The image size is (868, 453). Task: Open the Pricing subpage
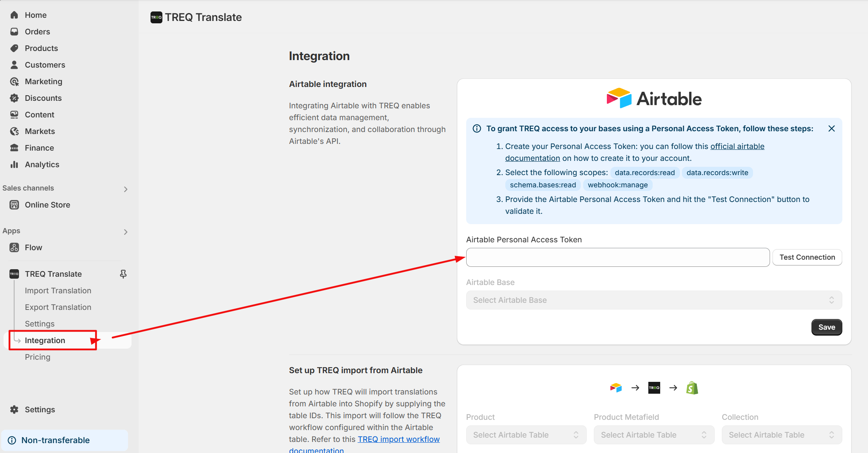click(x=38, y=357)
